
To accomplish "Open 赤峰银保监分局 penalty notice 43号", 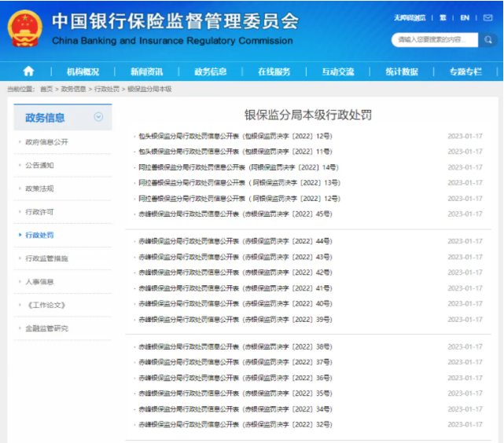I will [235, 257].
